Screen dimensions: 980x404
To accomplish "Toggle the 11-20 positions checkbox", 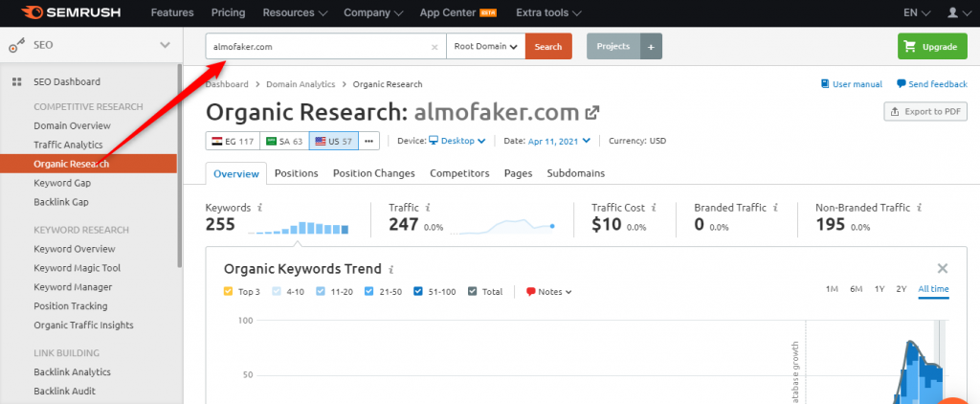I will coord(321,291).
